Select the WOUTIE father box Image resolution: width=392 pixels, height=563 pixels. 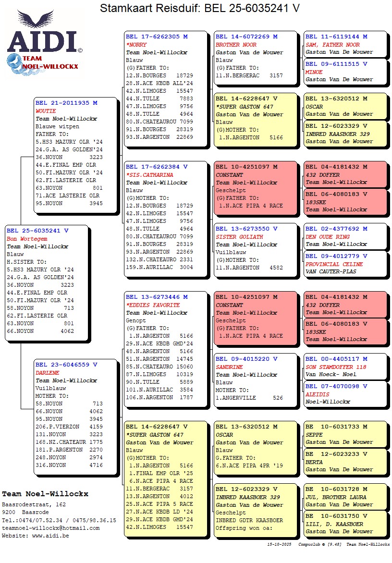pyautogui.click(x=75, y=155)
